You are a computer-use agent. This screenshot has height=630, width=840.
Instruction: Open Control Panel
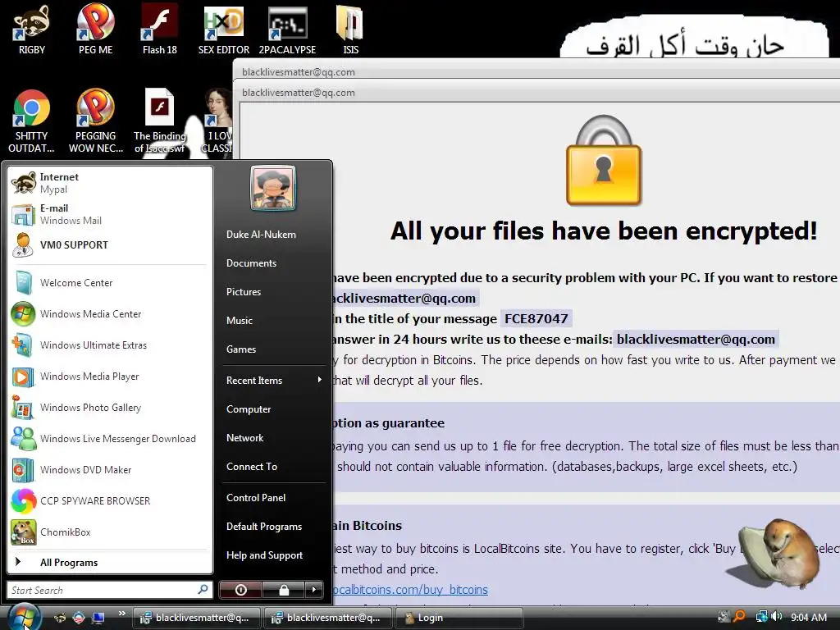point(256,498)
